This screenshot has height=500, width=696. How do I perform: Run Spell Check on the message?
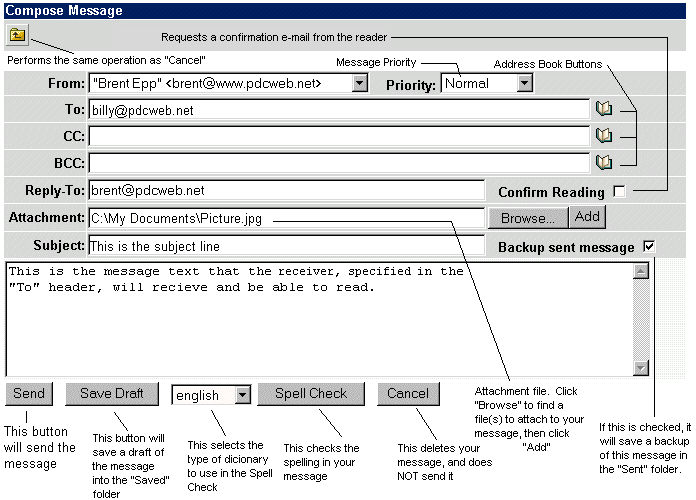(x=311, y=393)
